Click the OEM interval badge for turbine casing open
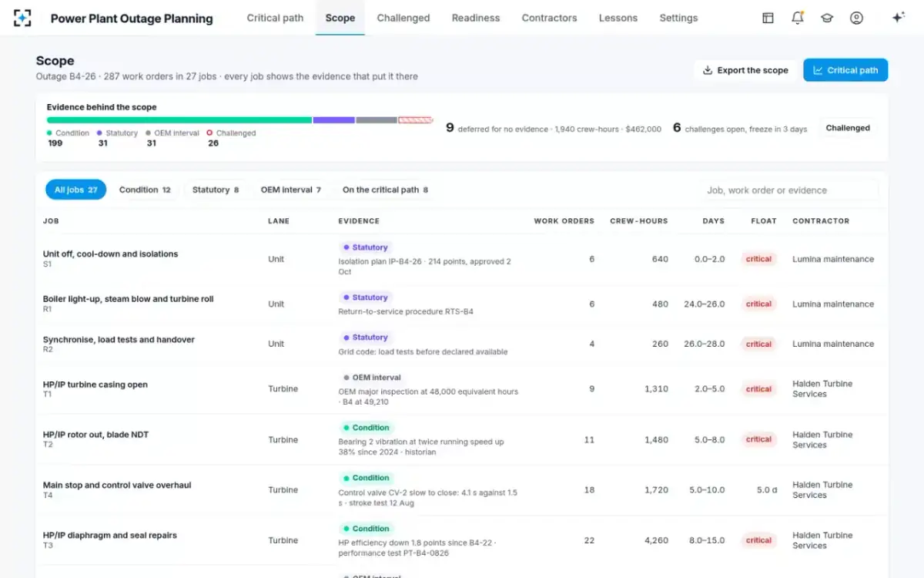 coord(373,378)
